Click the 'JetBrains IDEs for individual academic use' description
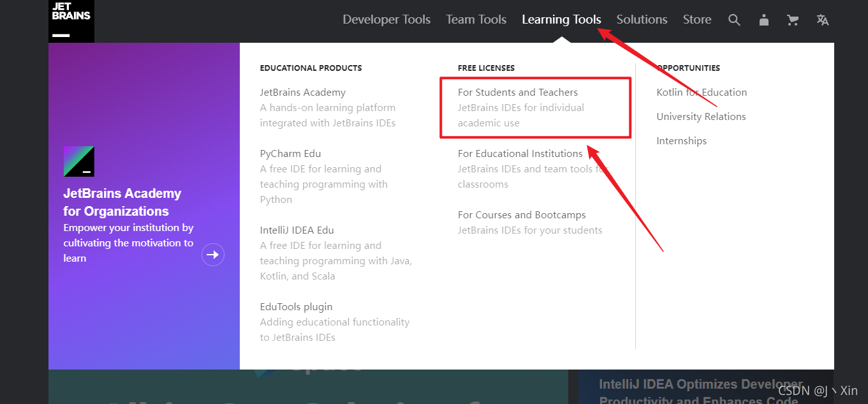This screenshot has height=404, width=868. [x=521, y=116]
